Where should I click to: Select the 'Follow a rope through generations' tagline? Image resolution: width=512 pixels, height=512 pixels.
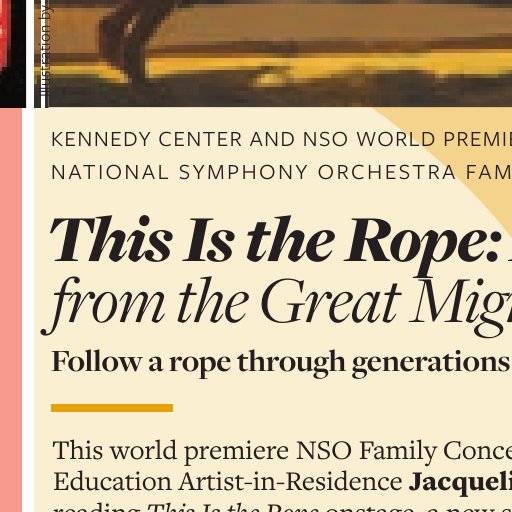(x=280, y=363)
